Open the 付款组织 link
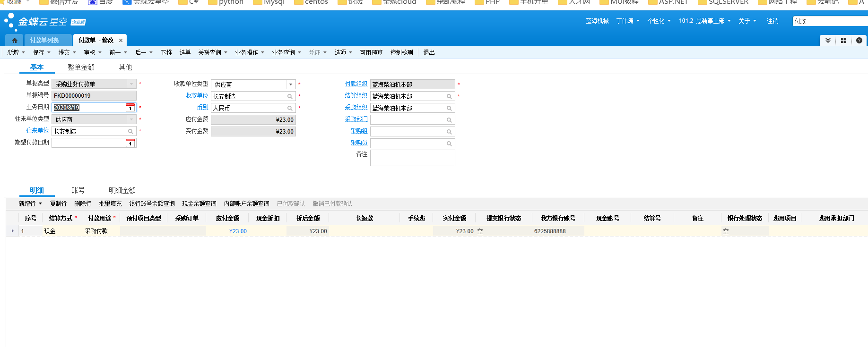868x347 pixels. (356, 84)
